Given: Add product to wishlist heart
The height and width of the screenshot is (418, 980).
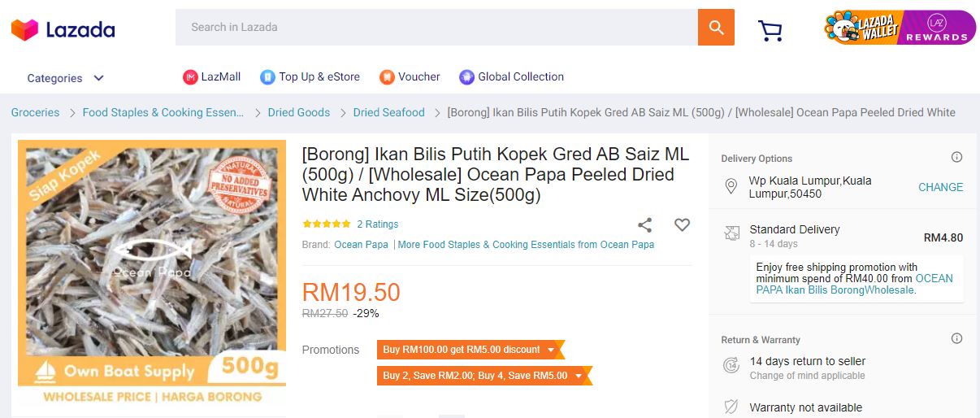Looking at the screenshot, I should pos(682,225).
